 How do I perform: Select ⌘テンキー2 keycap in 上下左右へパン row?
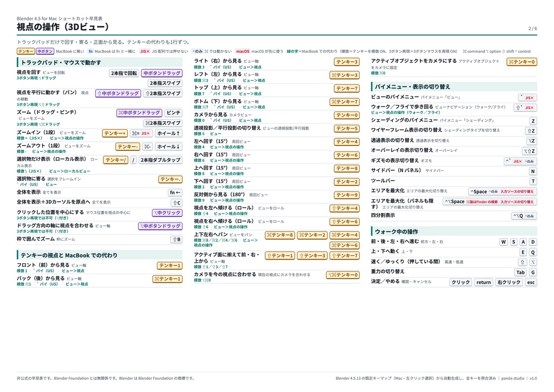tap(312, 235)
